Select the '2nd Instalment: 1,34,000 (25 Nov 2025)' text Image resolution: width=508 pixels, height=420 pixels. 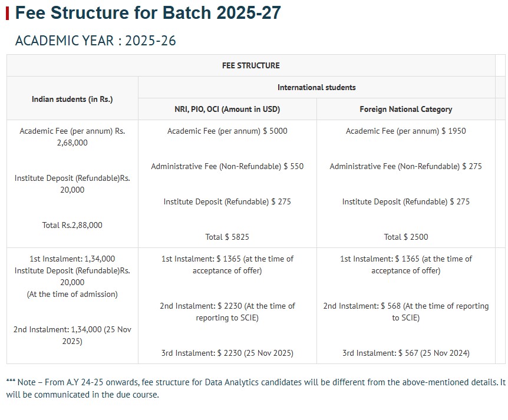click(x=72, y=335)
